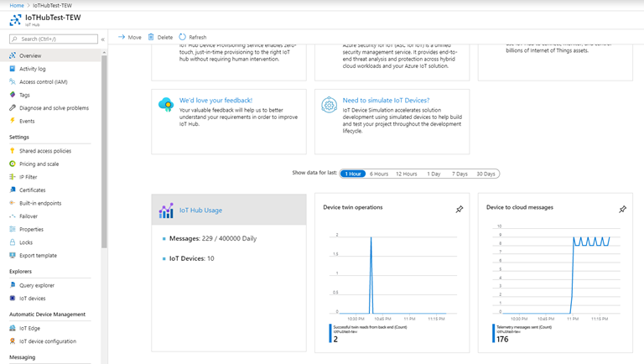Click the Move arrow icon
Viewport: 644px width, 364px height.
(x=122, y=37)
